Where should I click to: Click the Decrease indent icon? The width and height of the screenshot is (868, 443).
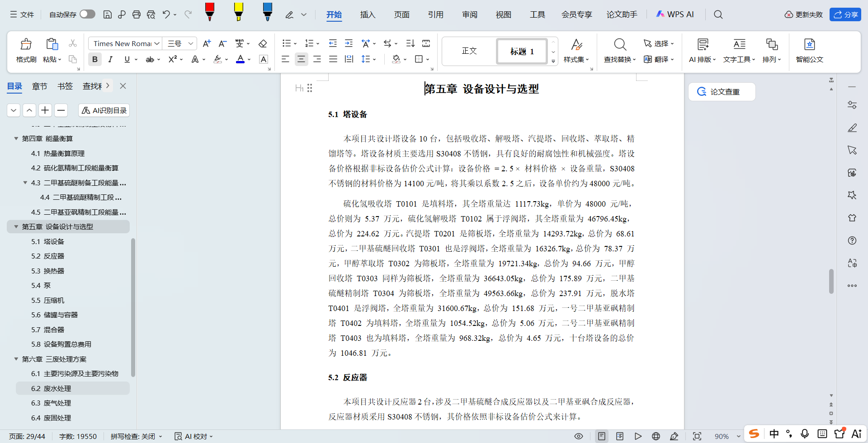coord(333,43)
